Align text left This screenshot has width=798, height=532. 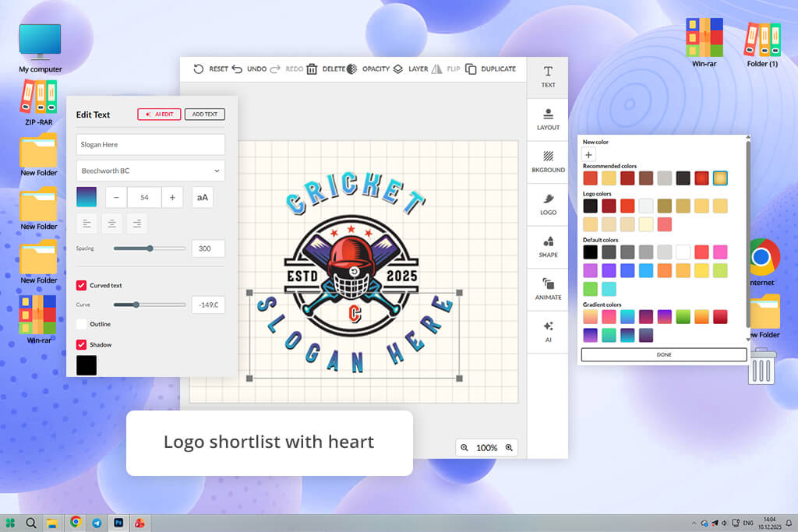click(87, 224)
